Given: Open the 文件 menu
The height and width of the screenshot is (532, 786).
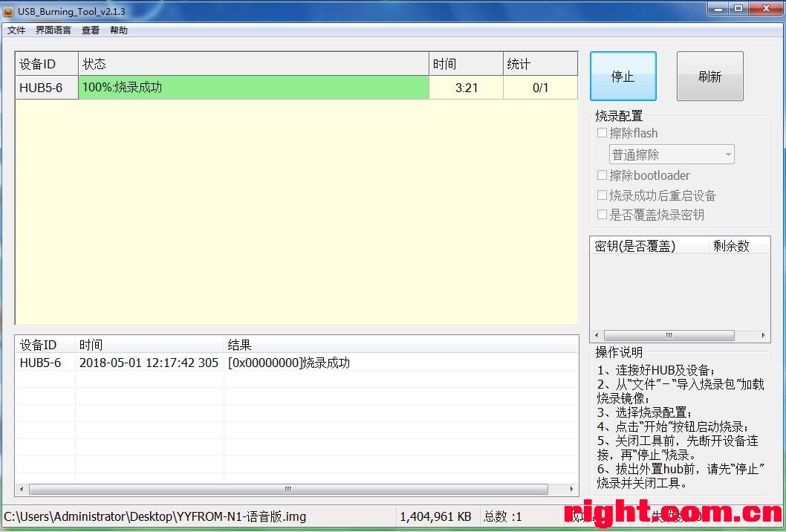Looking at the screenshot, I should [16, 30].
